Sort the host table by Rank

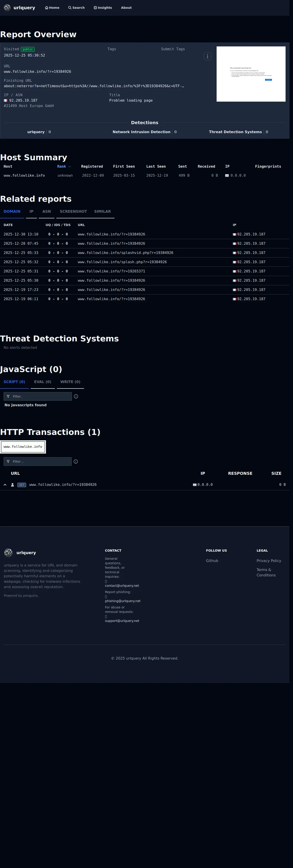64,167
